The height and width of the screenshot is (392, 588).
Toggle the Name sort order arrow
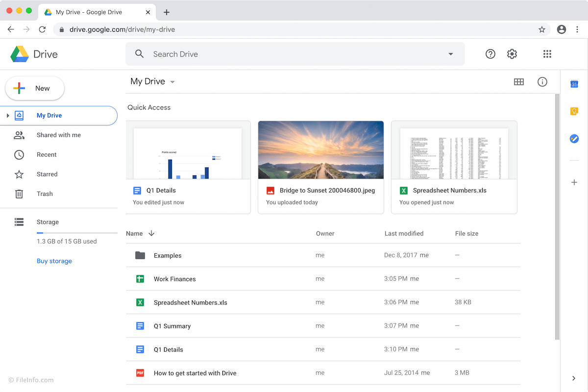pos(151,234)
